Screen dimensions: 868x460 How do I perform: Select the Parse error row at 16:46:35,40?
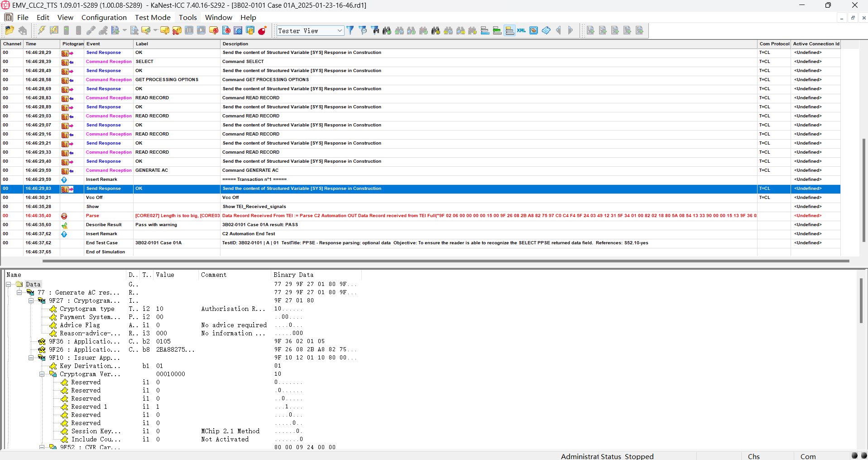[x=421, y=216]
